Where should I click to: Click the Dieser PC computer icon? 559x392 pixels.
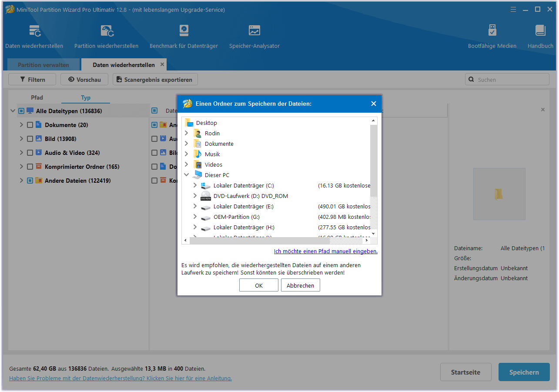[197, 175]
